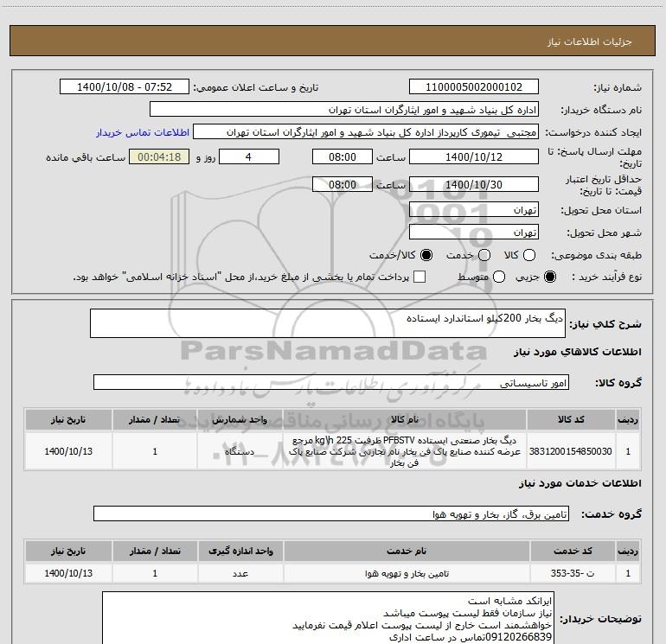Click the کد کالا column header
The width and height of the screenshot is (666, 644).
tap(571, 419)
